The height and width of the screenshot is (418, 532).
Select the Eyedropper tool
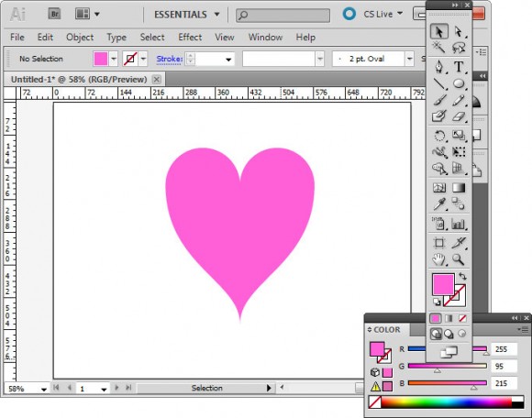(439, 204)
